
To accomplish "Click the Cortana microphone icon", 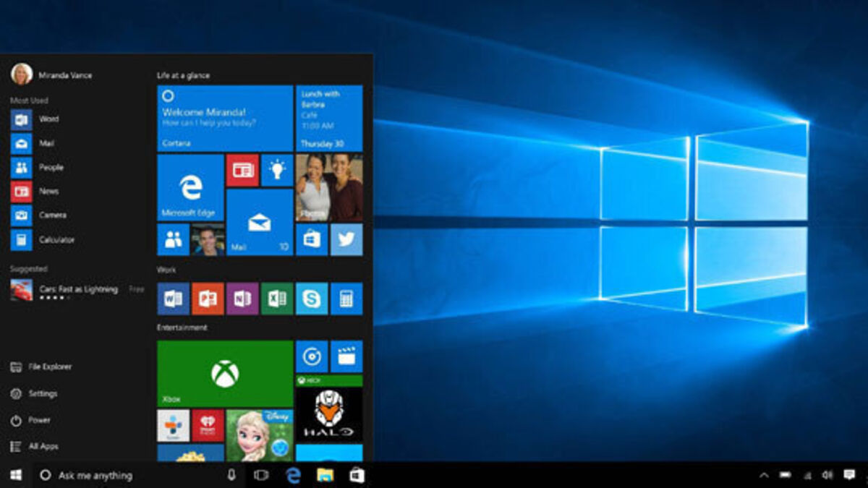I will [231, 475].
